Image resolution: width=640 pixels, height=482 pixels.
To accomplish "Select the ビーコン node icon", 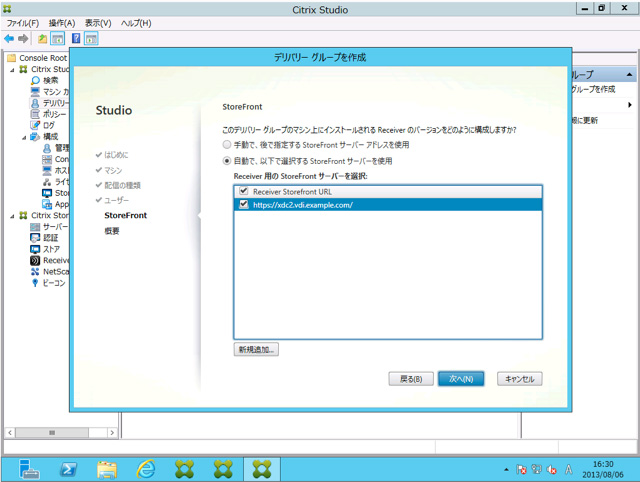I will click(x=36, y=283).
